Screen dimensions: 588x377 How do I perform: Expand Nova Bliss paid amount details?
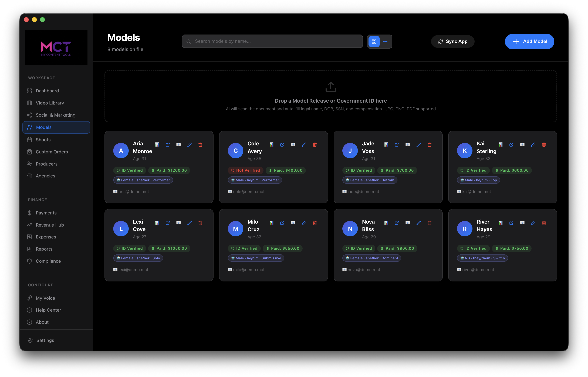click(x=397, y=248)
